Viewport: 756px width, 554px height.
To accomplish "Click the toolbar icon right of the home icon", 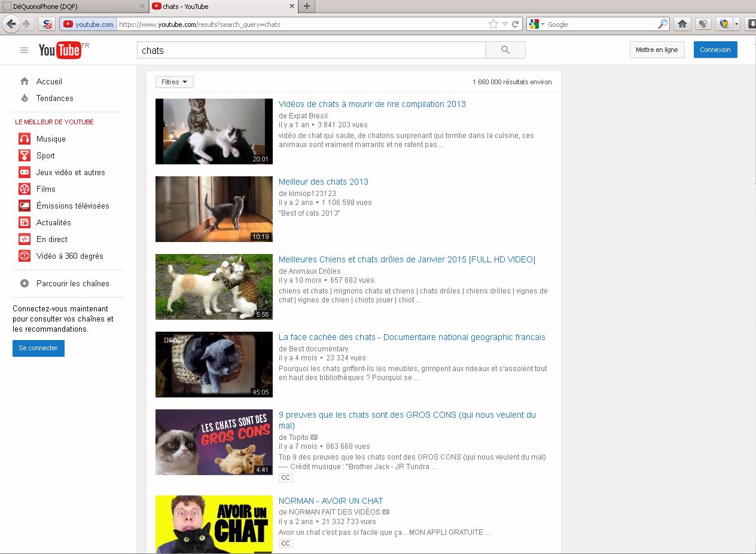I will click(703, 25).
